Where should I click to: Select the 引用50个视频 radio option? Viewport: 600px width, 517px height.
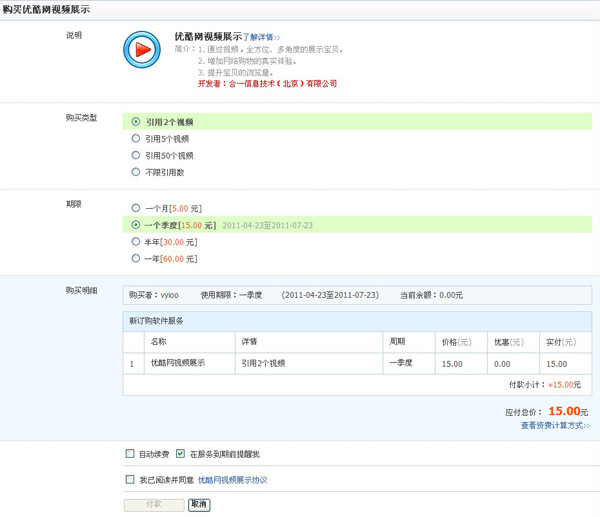coord(135,155)
